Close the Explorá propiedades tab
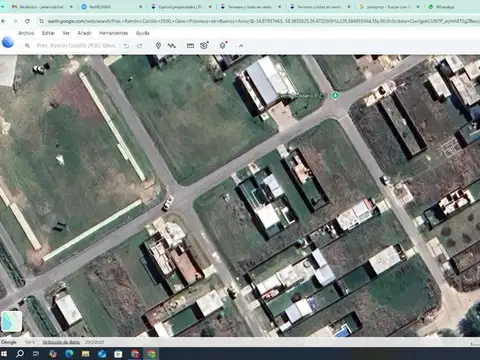Viewport: 480px width, 360px height. tap(210, 7)
